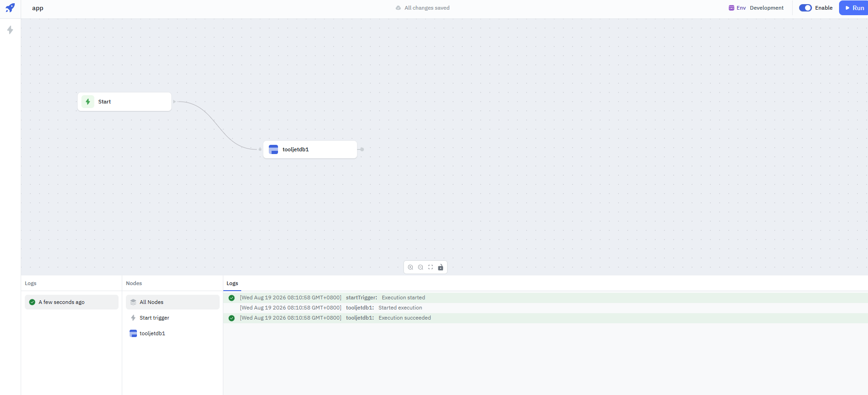Filter logs by Start trigger node

click(173, 318)
